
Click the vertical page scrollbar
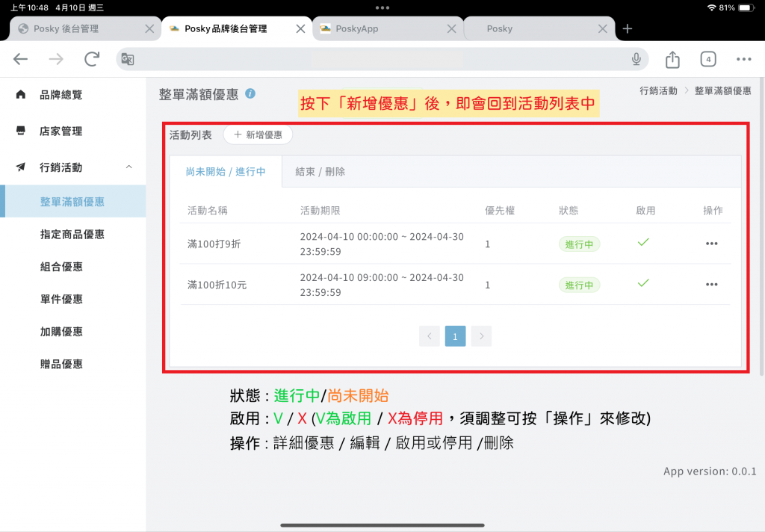761,227
